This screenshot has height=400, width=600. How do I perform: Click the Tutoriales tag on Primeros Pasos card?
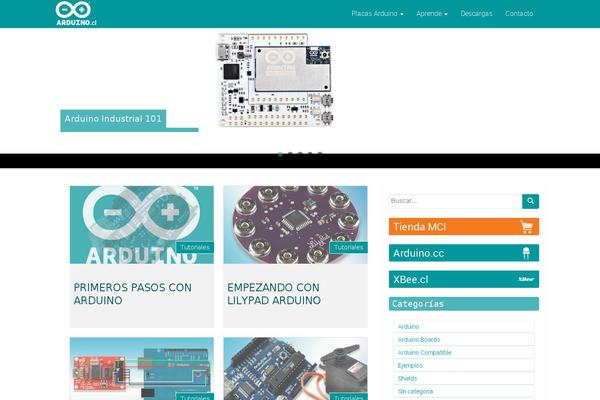pos(195,247)
